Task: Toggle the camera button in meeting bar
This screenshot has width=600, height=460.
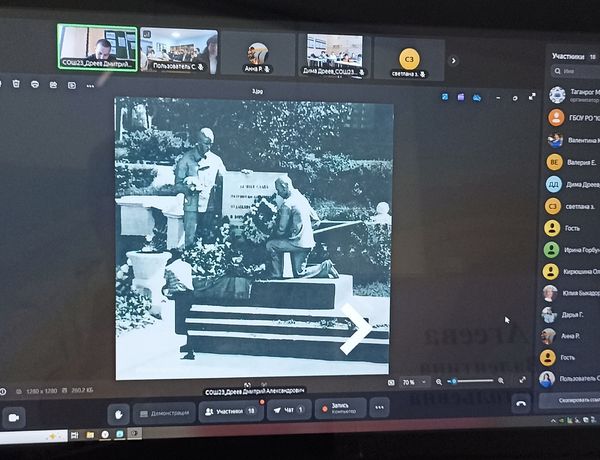Action: 15,415
